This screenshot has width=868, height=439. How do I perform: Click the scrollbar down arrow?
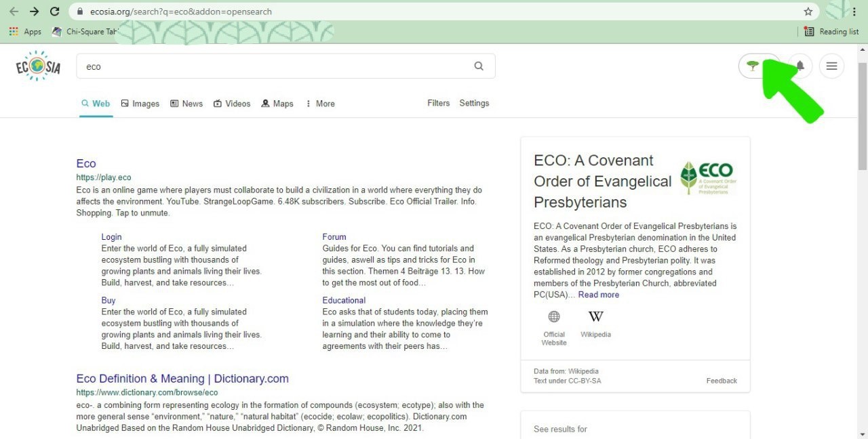coord(863,434)
